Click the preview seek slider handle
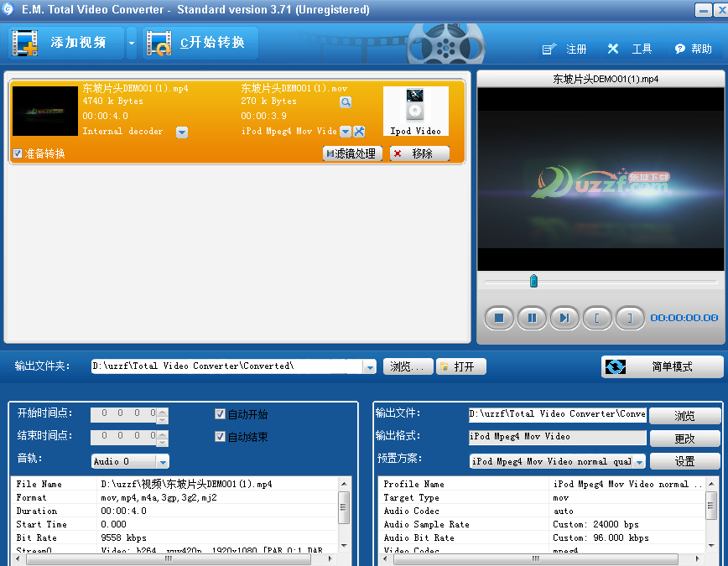Screen dimensions: 728x566 533,281
